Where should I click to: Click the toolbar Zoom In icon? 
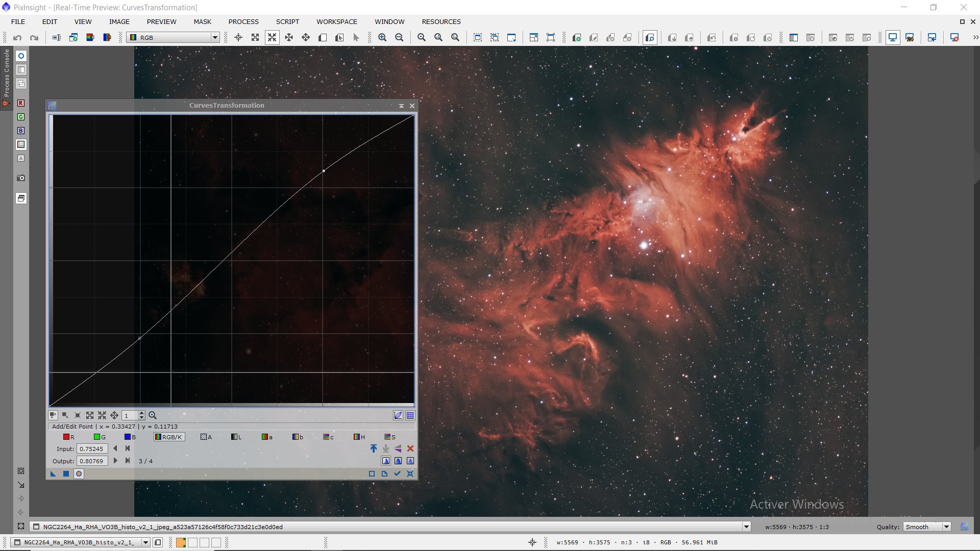click(382, 37)
